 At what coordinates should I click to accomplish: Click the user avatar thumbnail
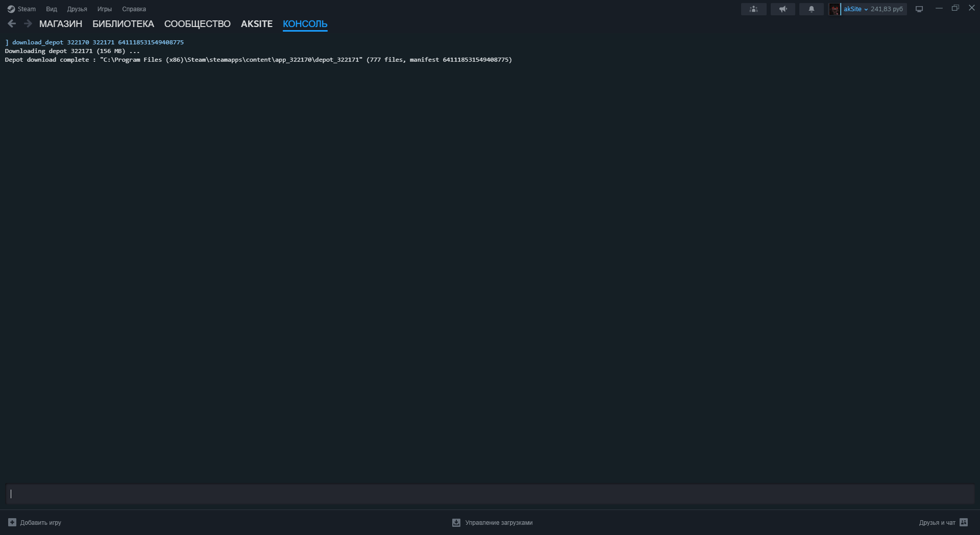(x=835, y=9)
